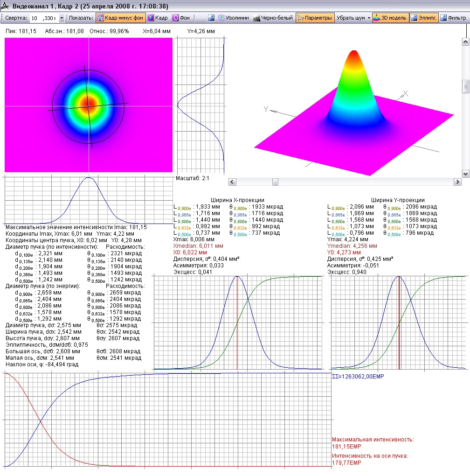
Task: Click the Эллипс picture icon
Action: coord(414,18)
